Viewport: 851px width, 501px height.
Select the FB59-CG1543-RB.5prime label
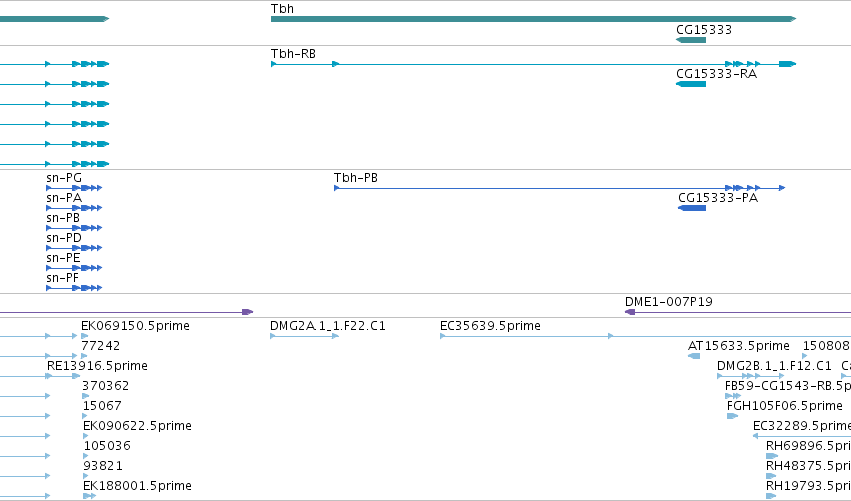tap(788, 386)
